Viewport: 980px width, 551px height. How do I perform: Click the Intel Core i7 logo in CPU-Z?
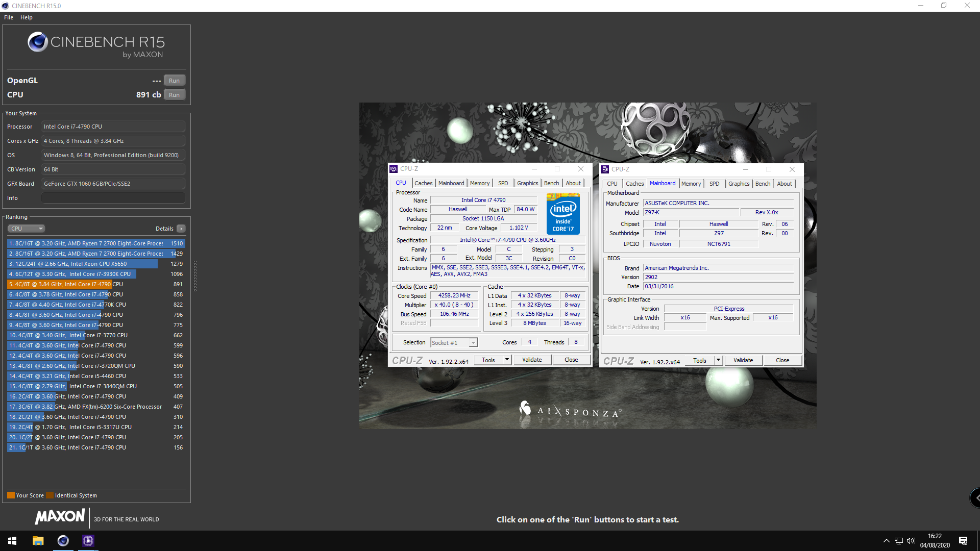[563, 214]
